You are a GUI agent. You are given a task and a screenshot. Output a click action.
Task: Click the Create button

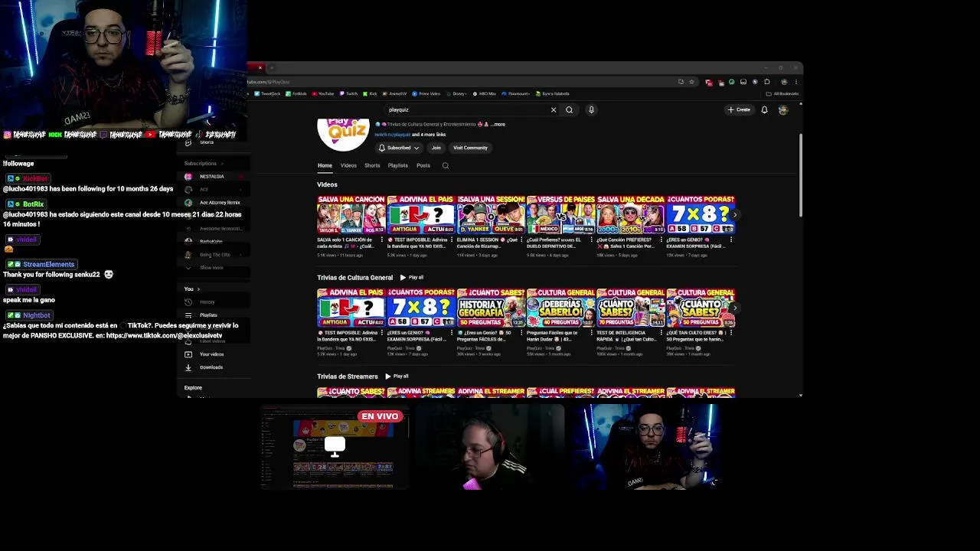(739, 109)
